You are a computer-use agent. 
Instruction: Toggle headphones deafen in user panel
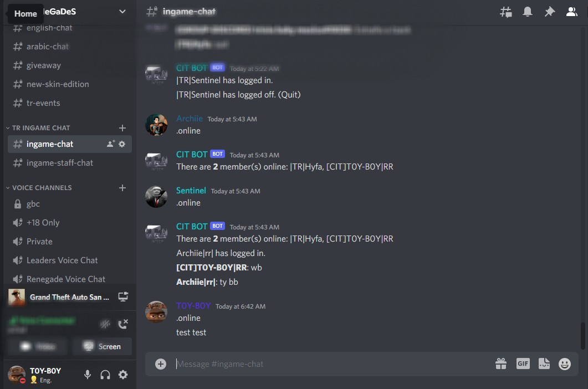105,375
